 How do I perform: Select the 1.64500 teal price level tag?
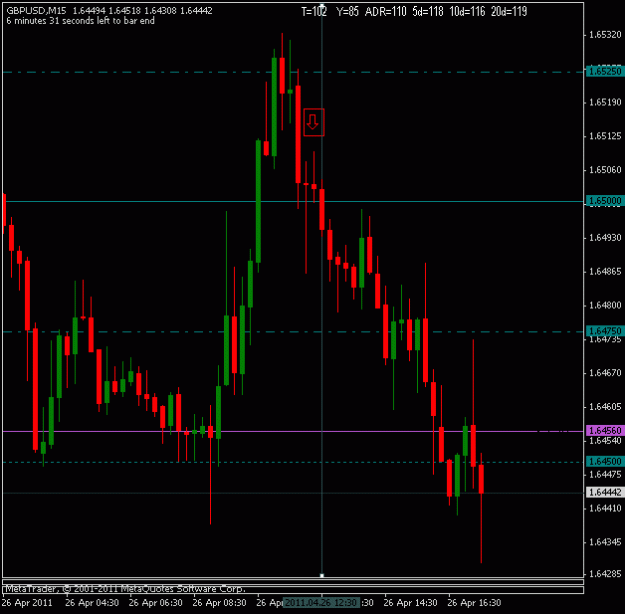point(604,461)
